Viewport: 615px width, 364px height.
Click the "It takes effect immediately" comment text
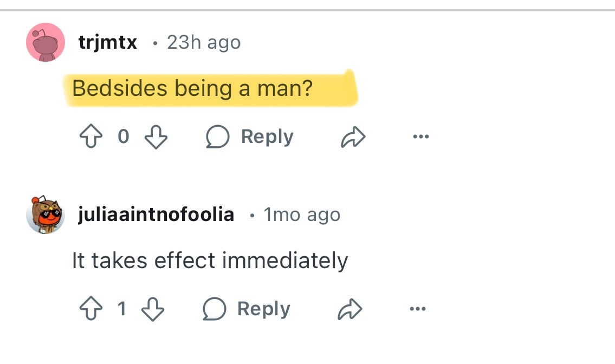pyautogui.click(x=210, y=261)
